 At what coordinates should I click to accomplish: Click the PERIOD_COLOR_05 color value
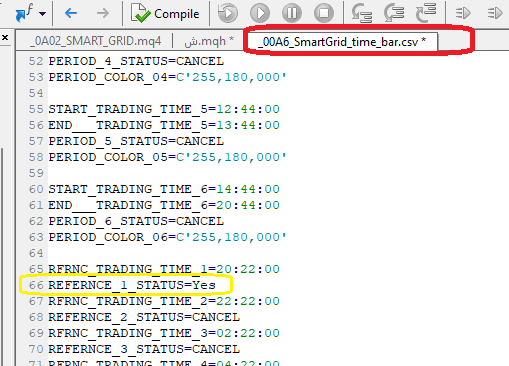pyautogui.click(x=231, y=157)
